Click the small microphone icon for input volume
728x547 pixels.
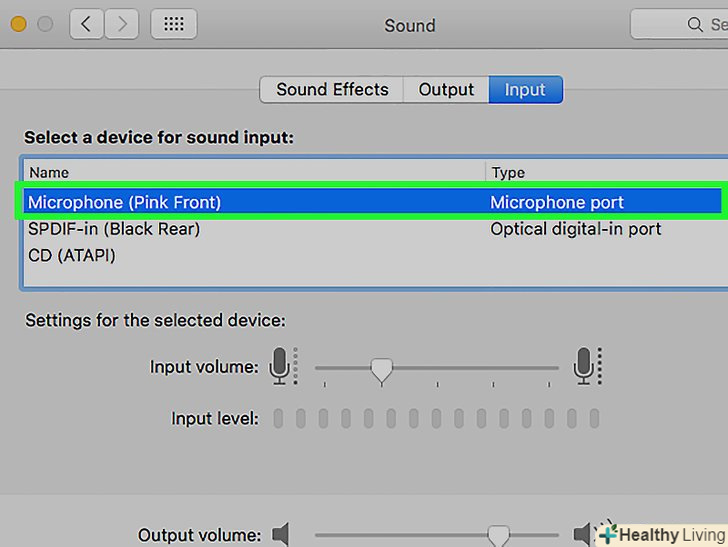click(281, 367)
